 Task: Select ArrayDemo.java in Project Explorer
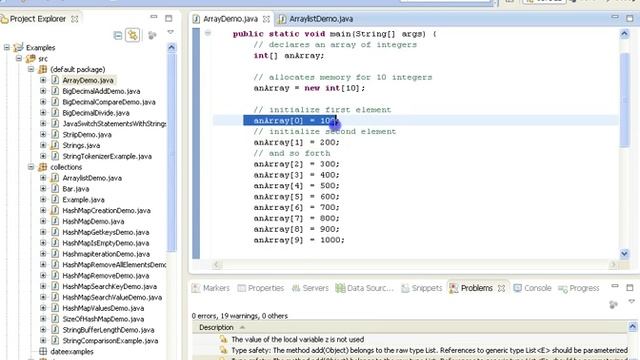click(88, 80)
